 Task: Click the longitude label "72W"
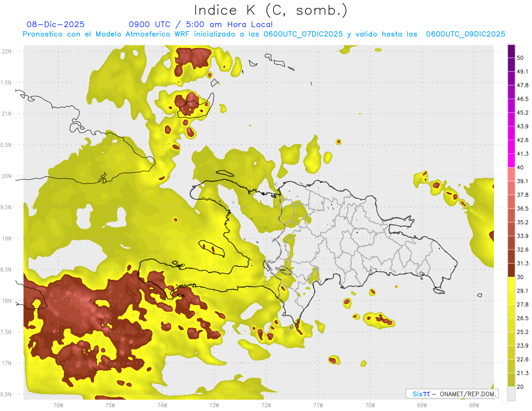(266, 405)
